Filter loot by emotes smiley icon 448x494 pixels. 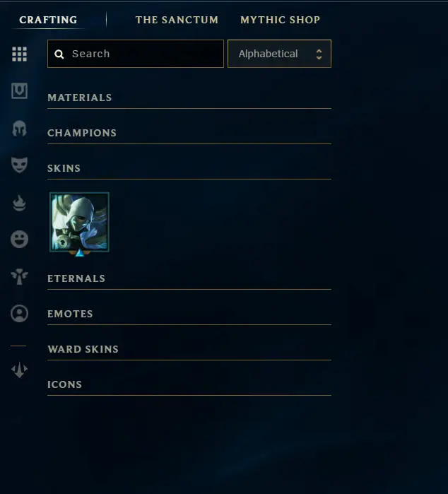coord(19,239)
